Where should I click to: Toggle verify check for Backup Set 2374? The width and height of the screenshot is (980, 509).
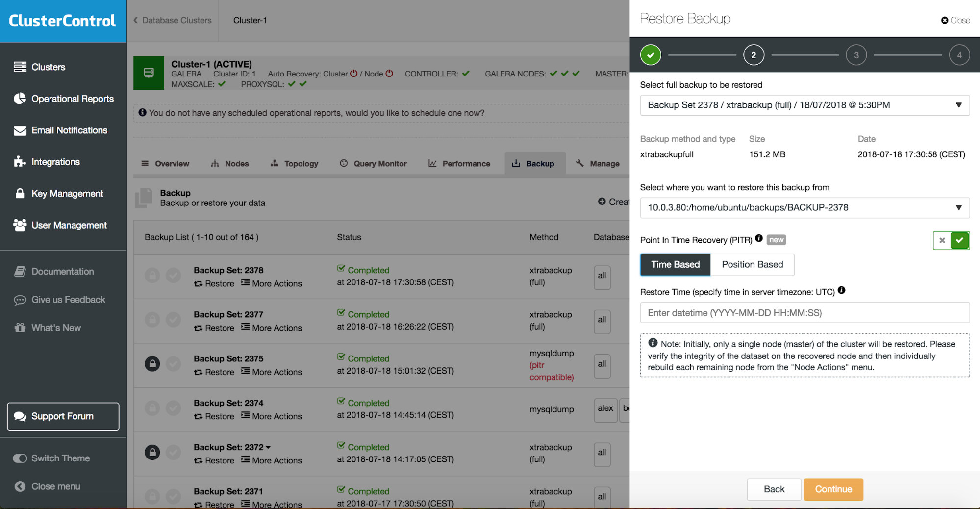pos(173,408)
